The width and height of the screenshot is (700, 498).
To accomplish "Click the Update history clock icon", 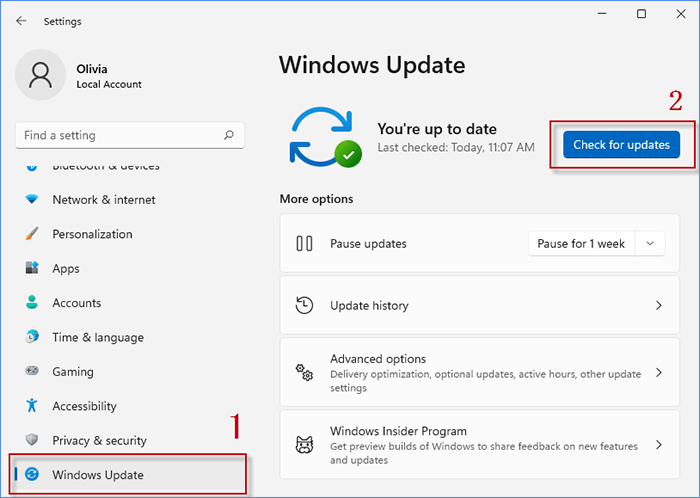I will tap(304, 305).
